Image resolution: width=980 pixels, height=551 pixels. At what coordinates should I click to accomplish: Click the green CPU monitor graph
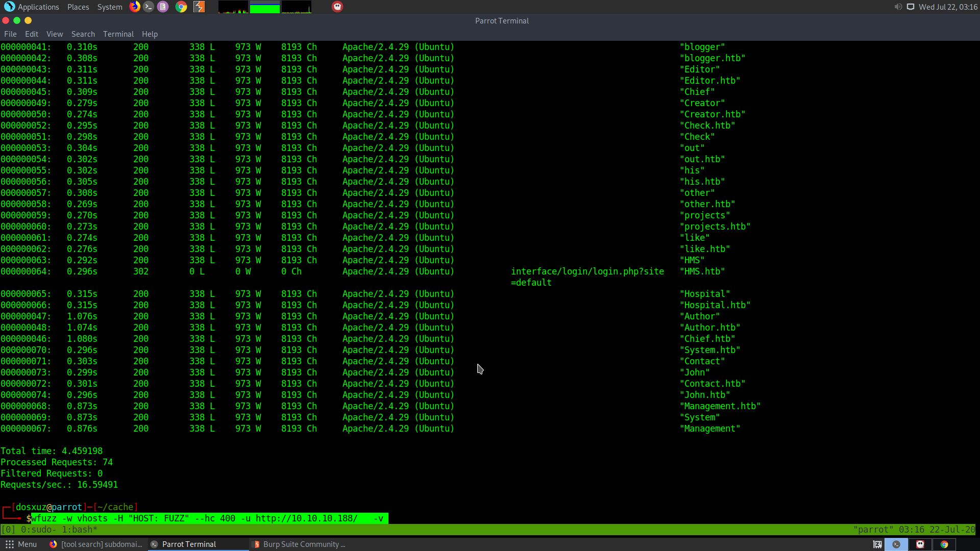264,8
